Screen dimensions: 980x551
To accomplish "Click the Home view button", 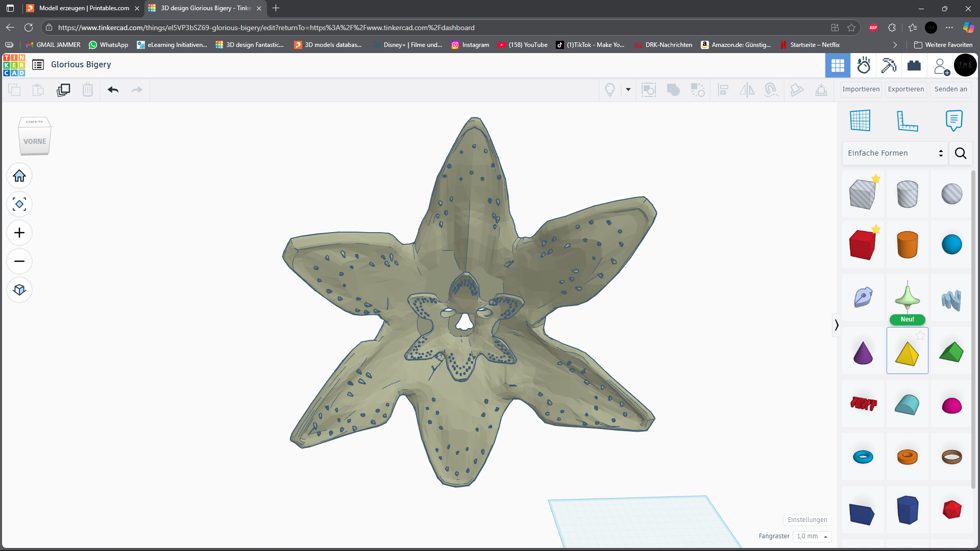I will 19,176.
